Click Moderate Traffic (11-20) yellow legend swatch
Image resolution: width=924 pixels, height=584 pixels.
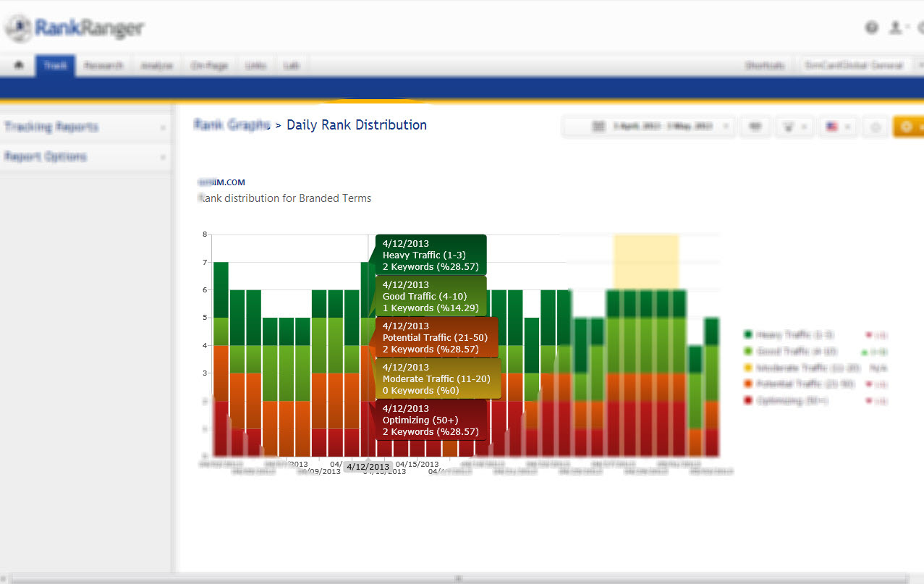(748, 368)
